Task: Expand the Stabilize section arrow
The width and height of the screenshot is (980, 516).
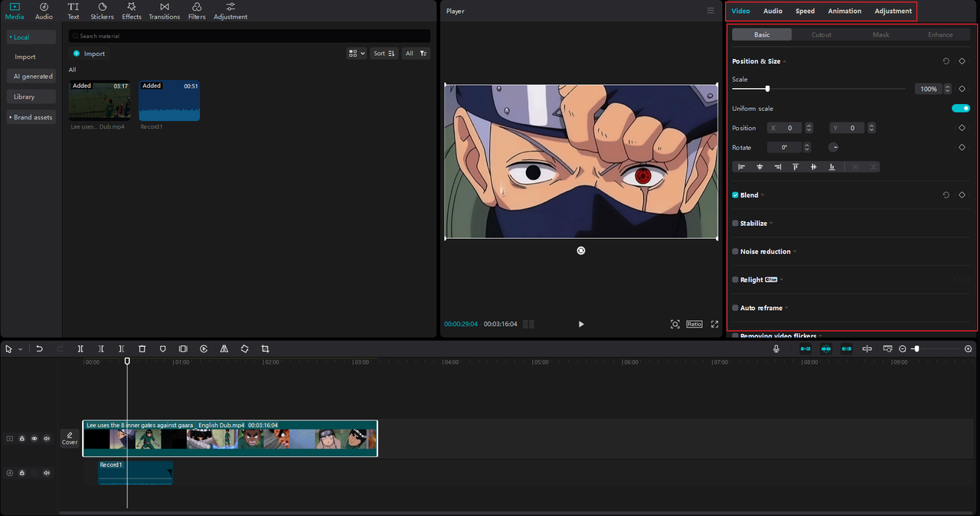Action: tap(771, 224)
